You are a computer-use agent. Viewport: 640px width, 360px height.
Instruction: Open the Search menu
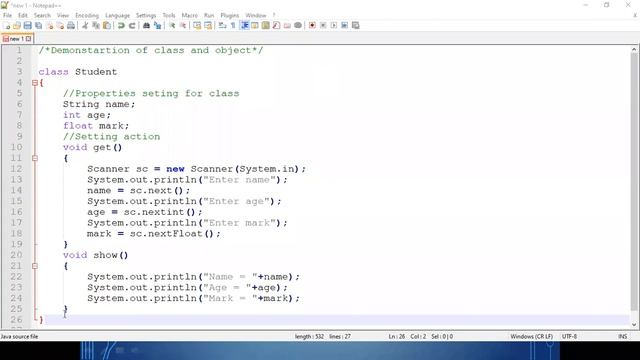click(42, 15)
